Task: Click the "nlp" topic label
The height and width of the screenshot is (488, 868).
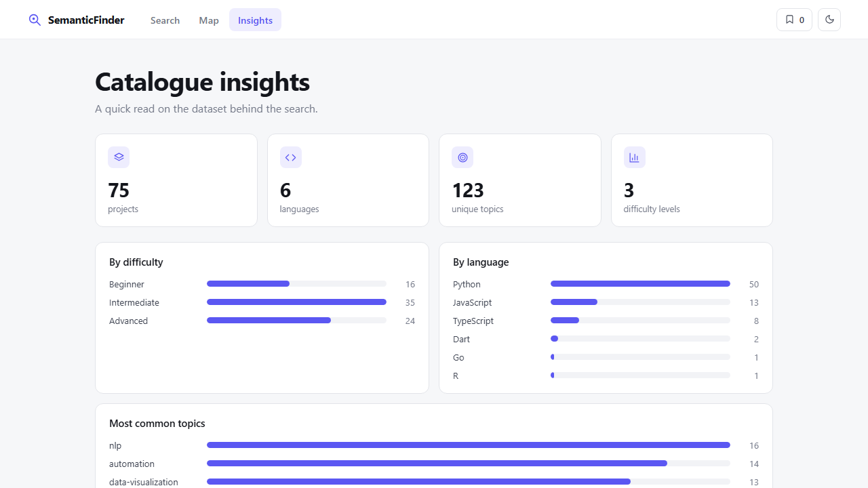Action: click(115, 446)
